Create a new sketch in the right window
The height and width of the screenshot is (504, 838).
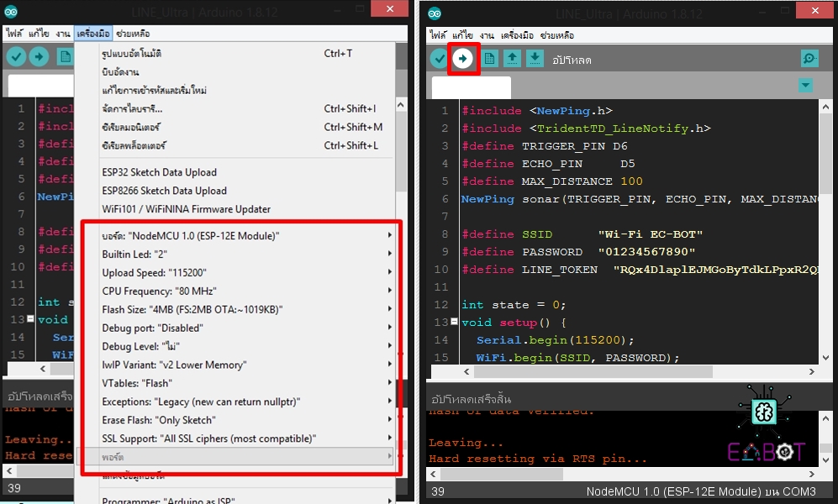(x=489, y=58)
